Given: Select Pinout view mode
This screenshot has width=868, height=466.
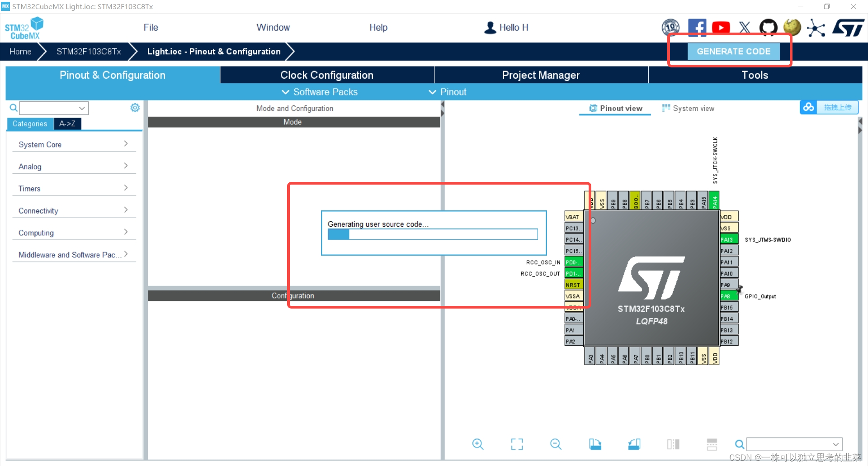Looking at the screenshot, I should (x=615, y=108).
